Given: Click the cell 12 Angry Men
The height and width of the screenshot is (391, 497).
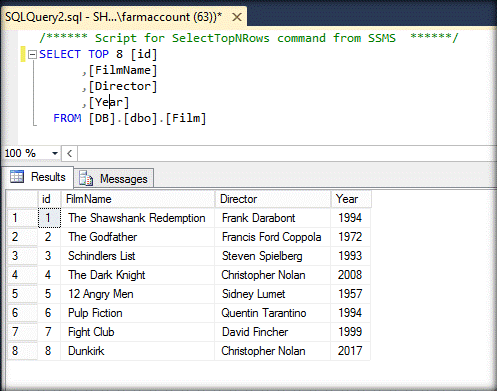Looking at the screenshot, I should (x=138, y=294).
